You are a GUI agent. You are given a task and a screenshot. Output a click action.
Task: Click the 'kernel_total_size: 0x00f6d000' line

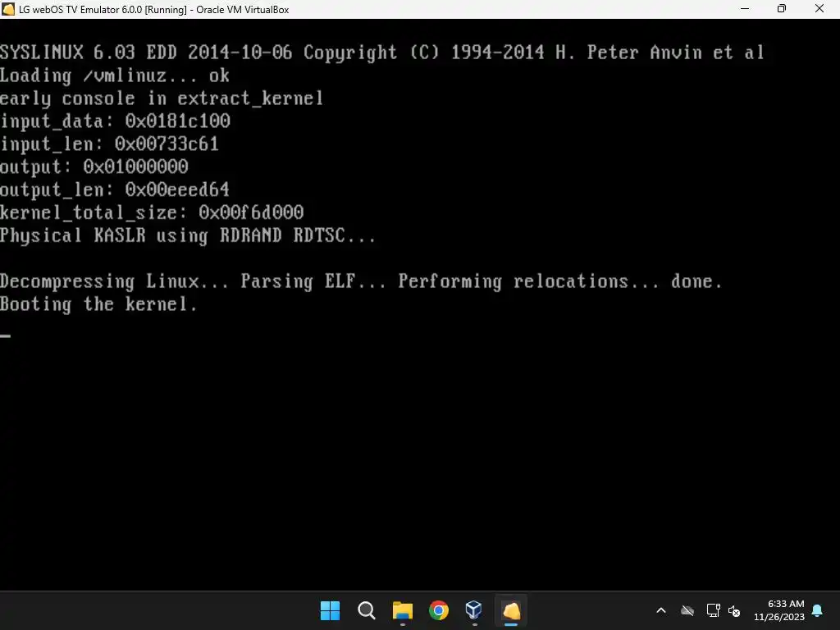point(152,212)
